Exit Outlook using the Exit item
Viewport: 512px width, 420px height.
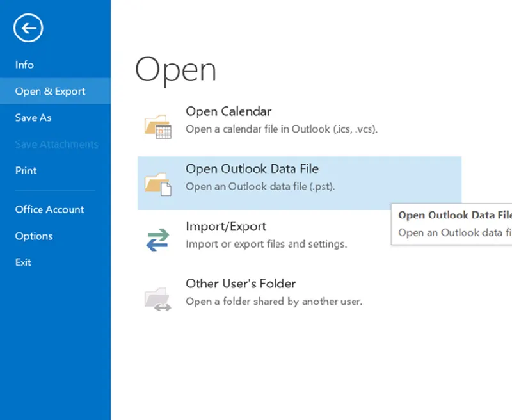click(23, 262)
